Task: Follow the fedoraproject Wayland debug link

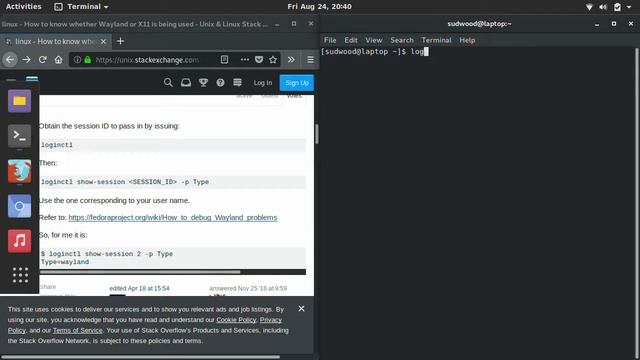Action: [x=173, y=218]
